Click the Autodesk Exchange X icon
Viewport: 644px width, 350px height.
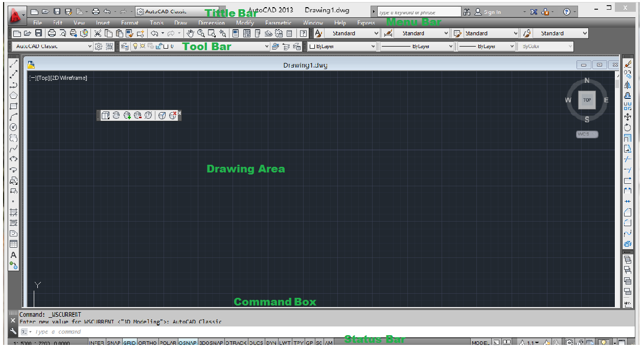coord(534,12)
